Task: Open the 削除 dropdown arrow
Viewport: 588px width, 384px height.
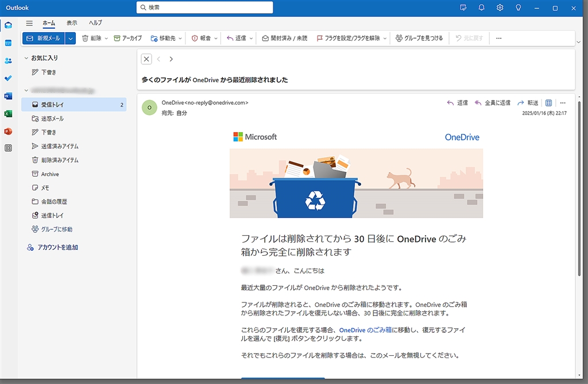Action: pyautogui.click(x=106, y=39)
